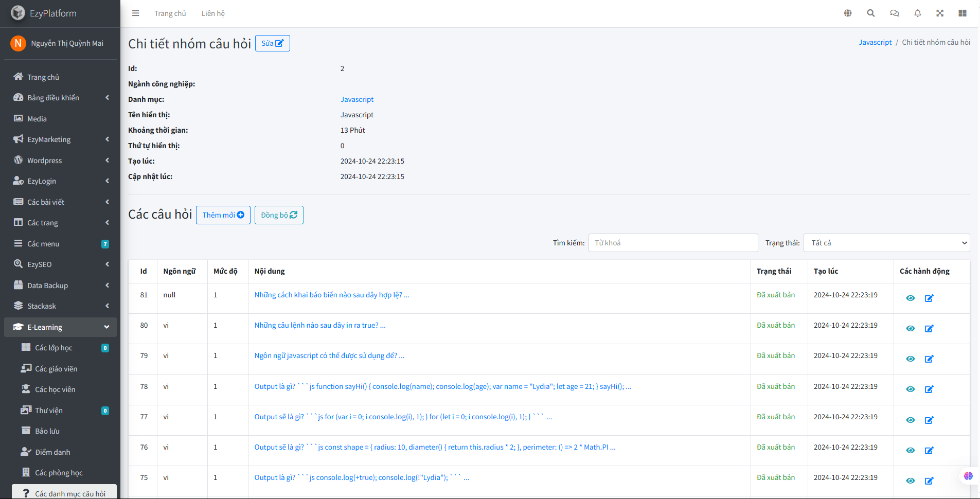980x499 pixels.
Task: Edit question 81 with pencil icon
Action: [x=929, y=298]
